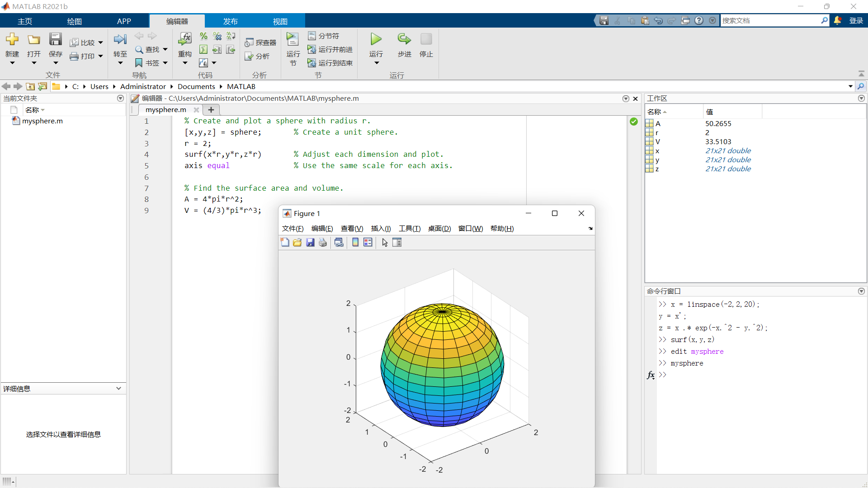Click the help question mark icon

699,20
